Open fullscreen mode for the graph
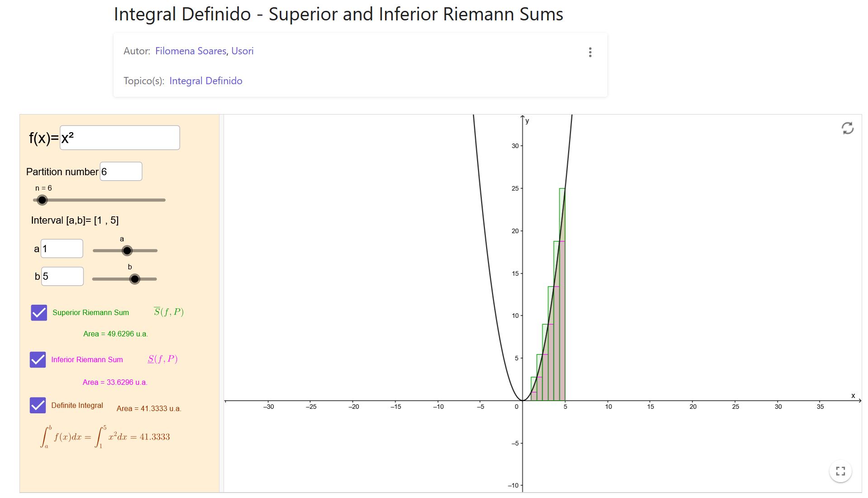This screenshot has width=868, height=498. tap(840, 471)
